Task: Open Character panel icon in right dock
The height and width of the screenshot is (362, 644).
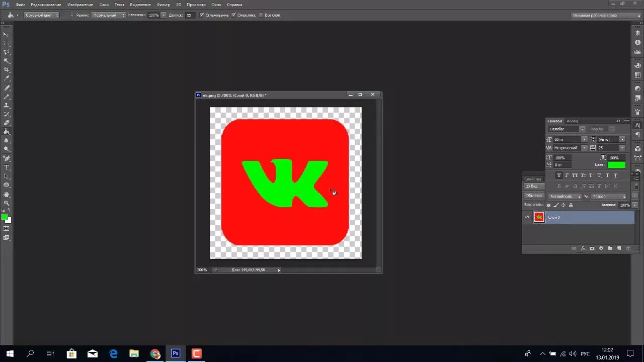Action: (637, 125)
